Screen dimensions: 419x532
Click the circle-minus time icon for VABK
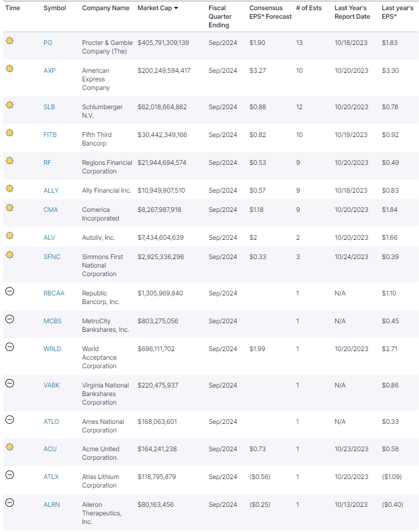coord(10,383)
